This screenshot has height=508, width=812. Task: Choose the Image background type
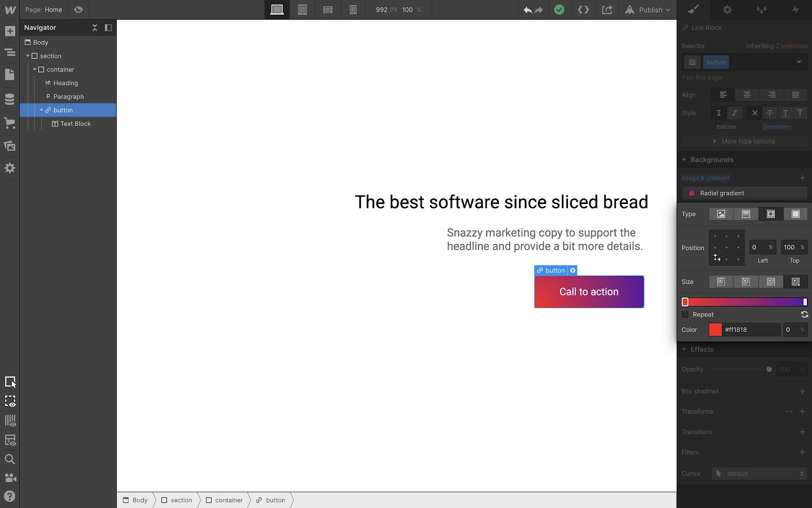721,214
